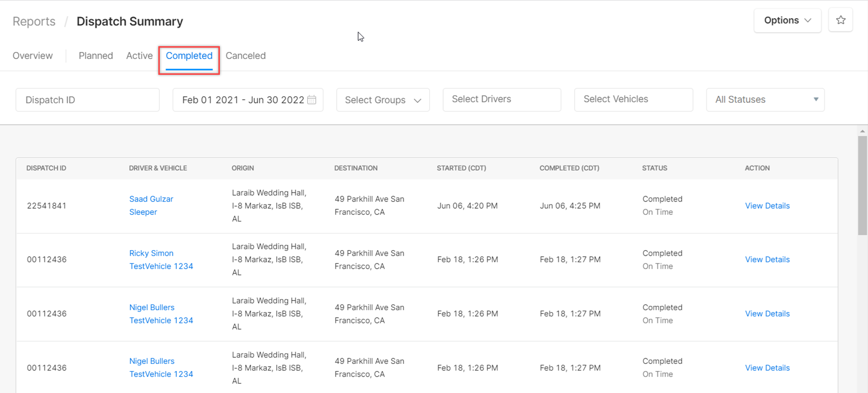Click the vertical scrollbar thumb
Viewport: 868px width, 393px height.
pos(862,186)
